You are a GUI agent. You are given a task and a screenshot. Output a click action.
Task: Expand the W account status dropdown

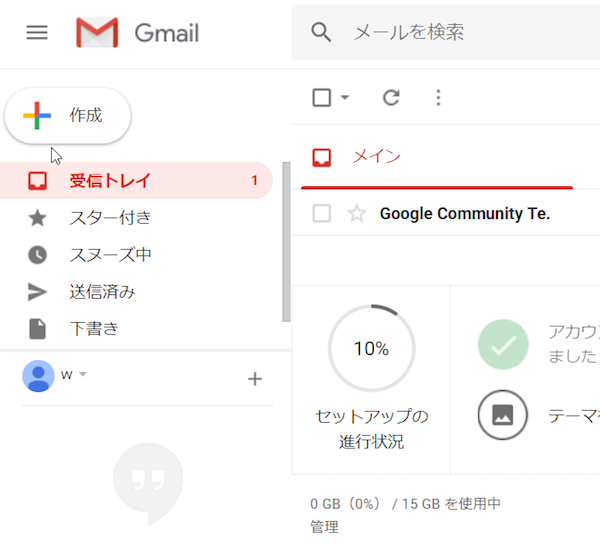83,374
